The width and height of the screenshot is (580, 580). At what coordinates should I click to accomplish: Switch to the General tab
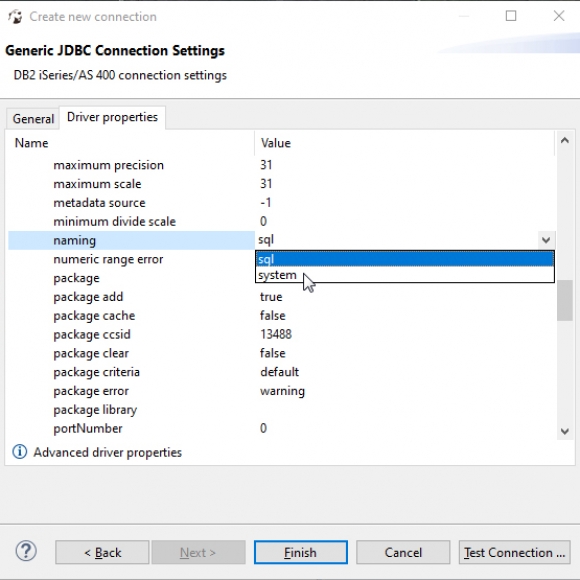[33, 119]
